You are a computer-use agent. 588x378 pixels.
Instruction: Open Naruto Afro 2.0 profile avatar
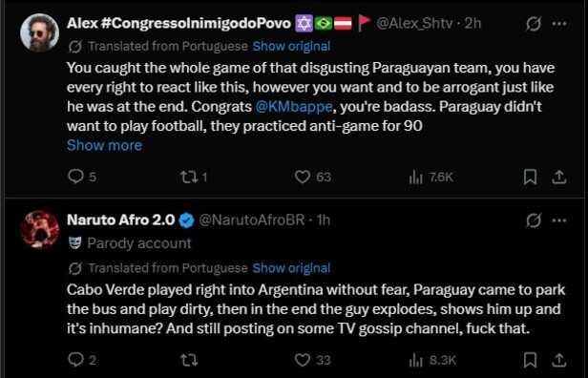point(39,229)
